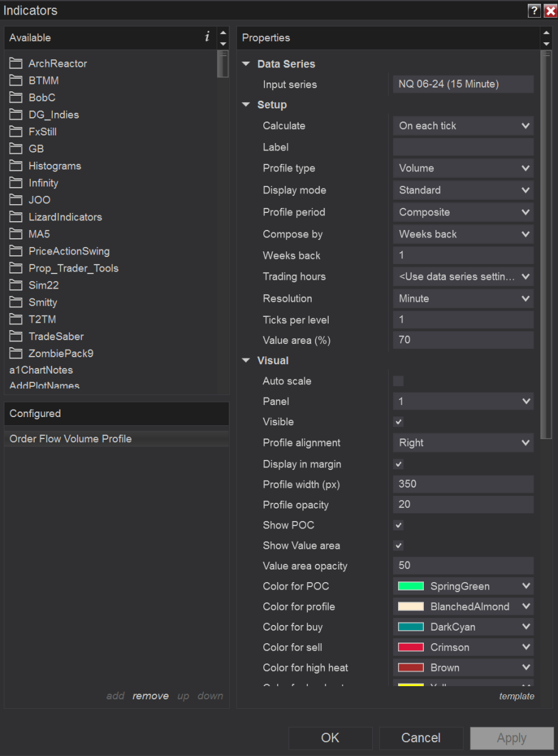Enable the Auto scale checkbox
The width and height of the screenshot is (558, 756).
point(398,381)
